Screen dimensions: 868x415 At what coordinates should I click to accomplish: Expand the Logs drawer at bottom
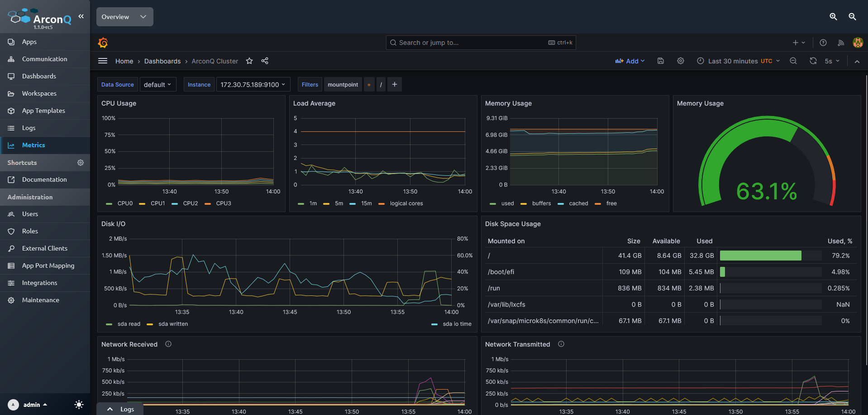click(x=120, y=409)
